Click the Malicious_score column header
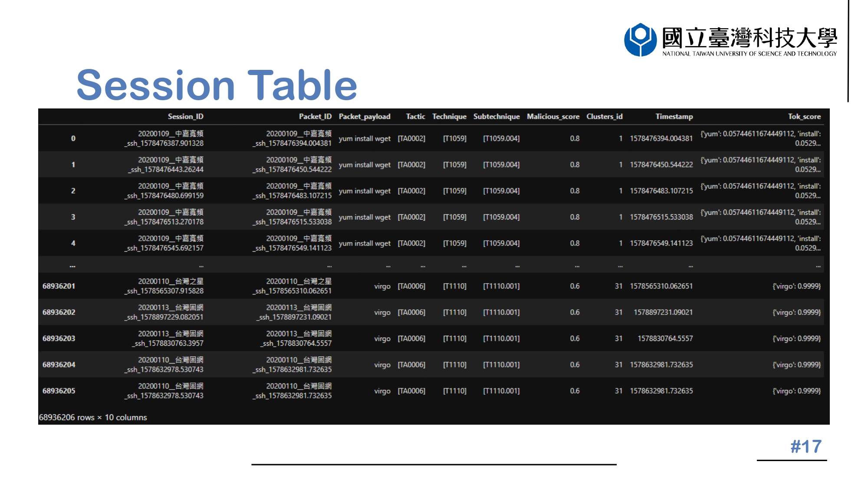868x488 pixels. click(x=553, y=116)
